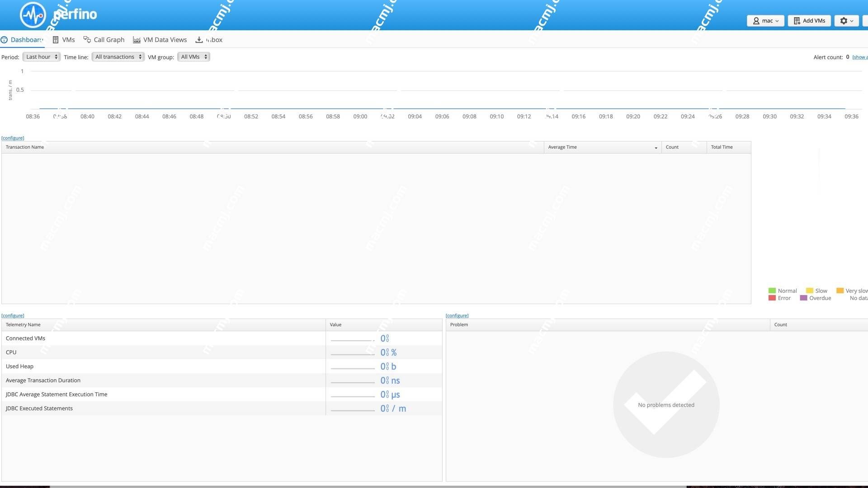The image size is (868, 488).
Task: Click the show alerts link
Action: click(x=861, y=57)
